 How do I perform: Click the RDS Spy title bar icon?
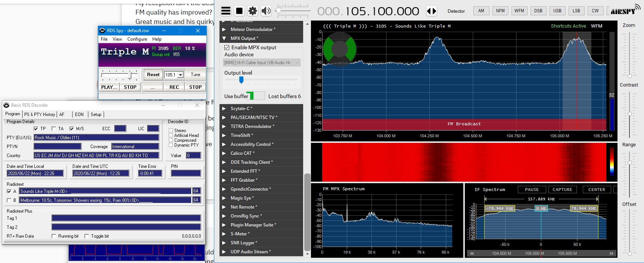pos(102,31)
